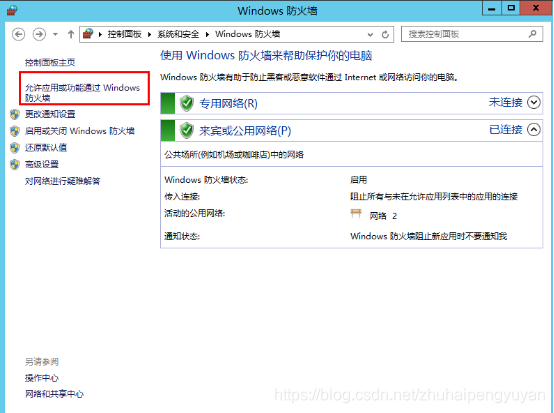Viewport: 554px width, 413px height.
Task: Click shield icon beside 高级设置
Action: point(14,164)
